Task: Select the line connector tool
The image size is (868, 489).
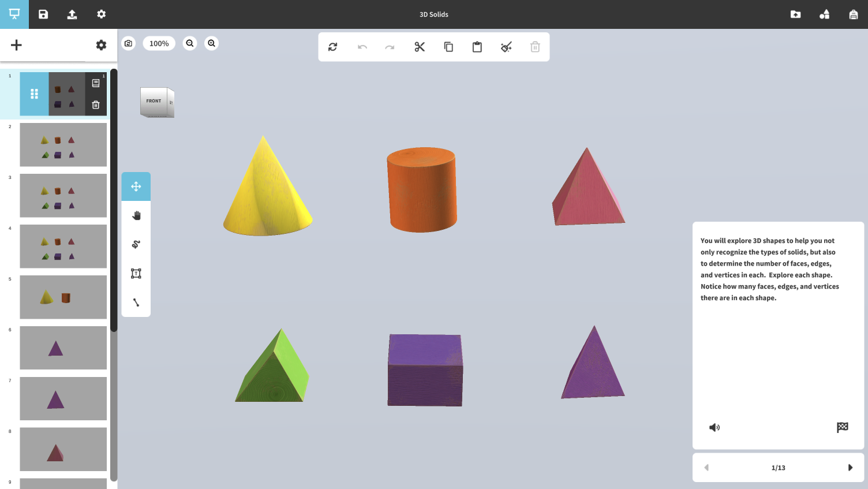Action: (x=136, y=303)
